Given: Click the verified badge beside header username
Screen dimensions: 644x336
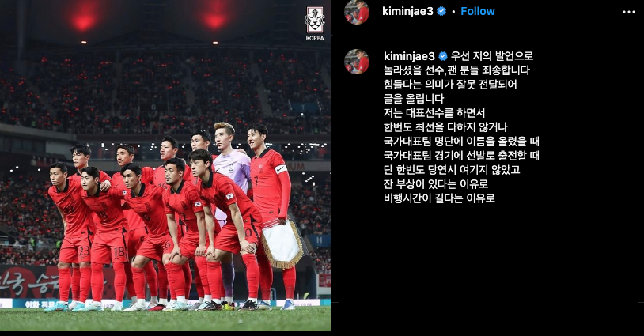Looking at the screenshot, I should [x=441, y=12].
